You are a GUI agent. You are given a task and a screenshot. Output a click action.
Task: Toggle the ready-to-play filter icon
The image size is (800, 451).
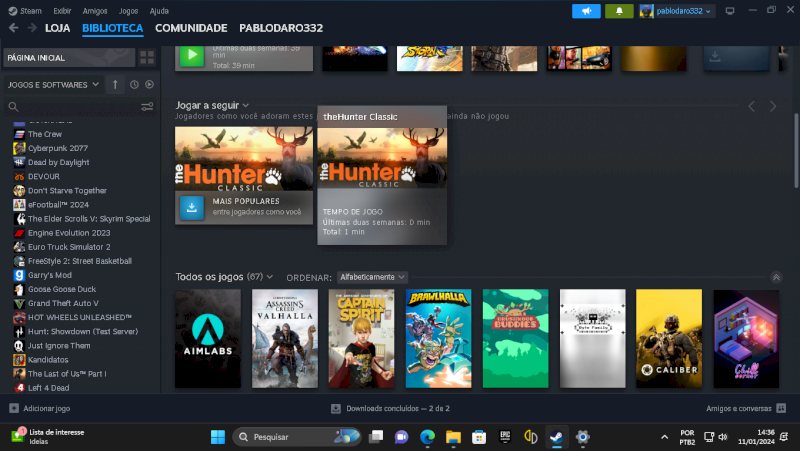[149, 85]
